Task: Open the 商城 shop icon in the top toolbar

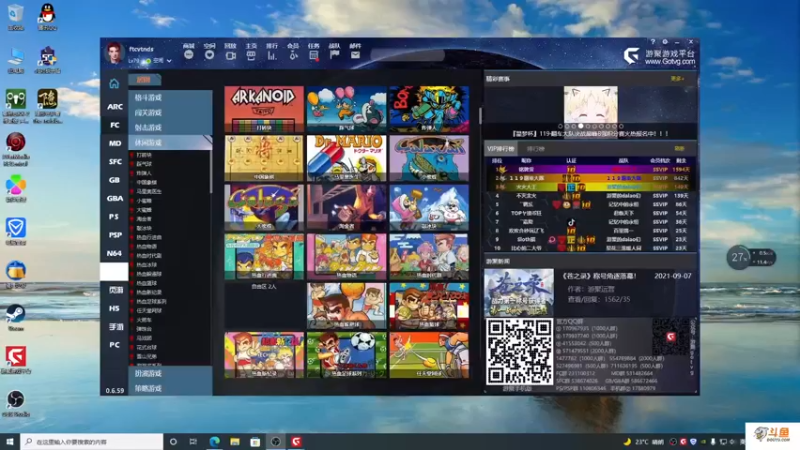Action: pos(189,55)
